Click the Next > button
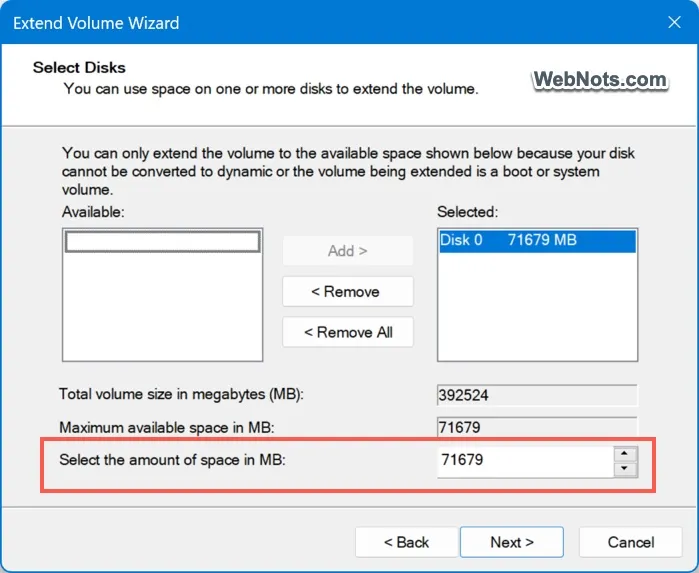Image resolution: width=699 pixels, height=573 pixels. pyautogui.click(x=512, y=542)
